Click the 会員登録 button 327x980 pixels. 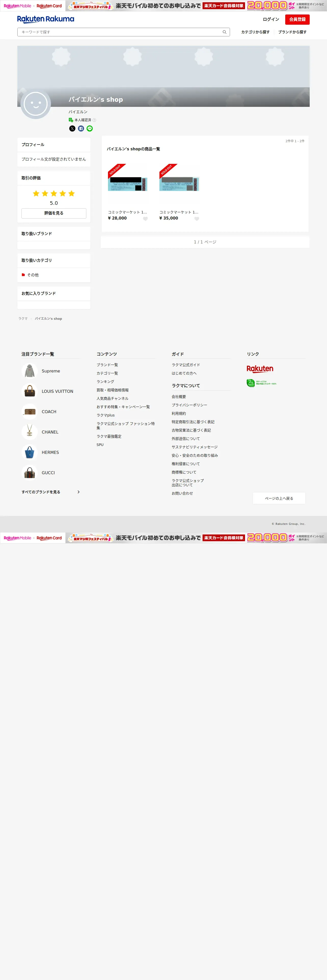click(297, 19)
